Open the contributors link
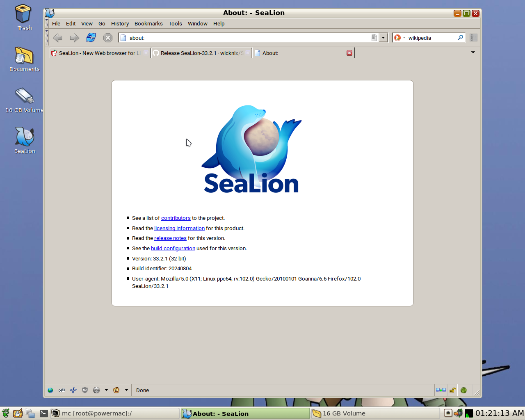Screen dimensions: 525x420 click(x=176, y=218)
